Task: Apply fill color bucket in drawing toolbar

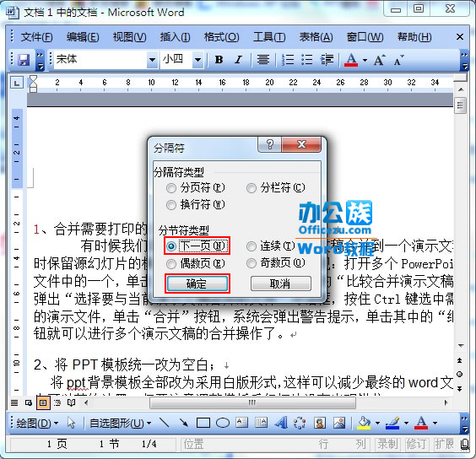Action: [364, 423]
